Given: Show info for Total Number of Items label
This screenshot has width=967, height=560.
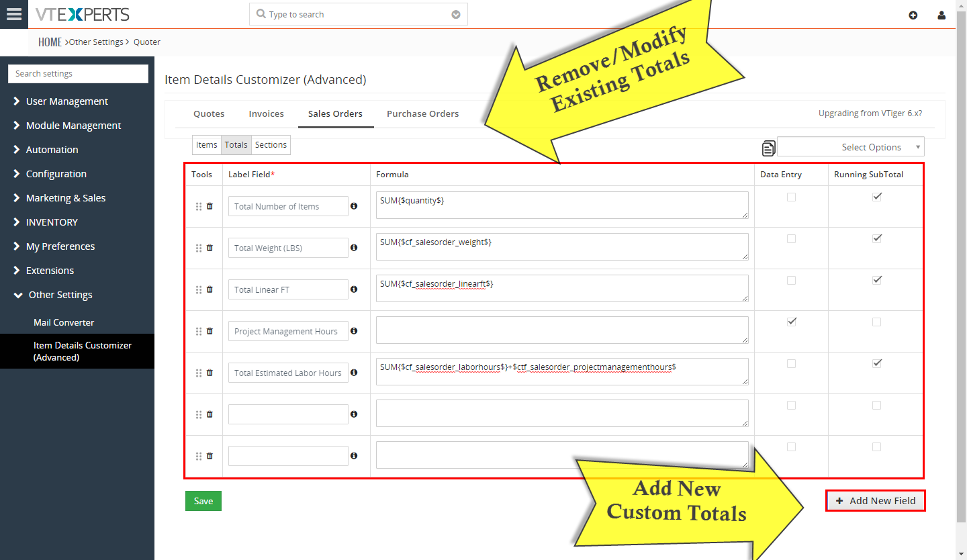Looking at the screenshot, I should (354, 206).
